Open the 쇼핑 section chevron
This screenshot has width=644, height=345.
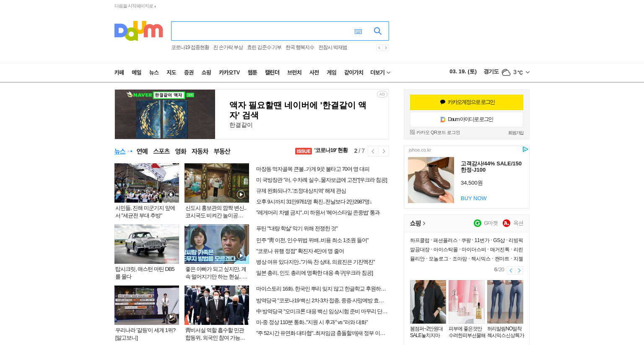click(424, 224)
